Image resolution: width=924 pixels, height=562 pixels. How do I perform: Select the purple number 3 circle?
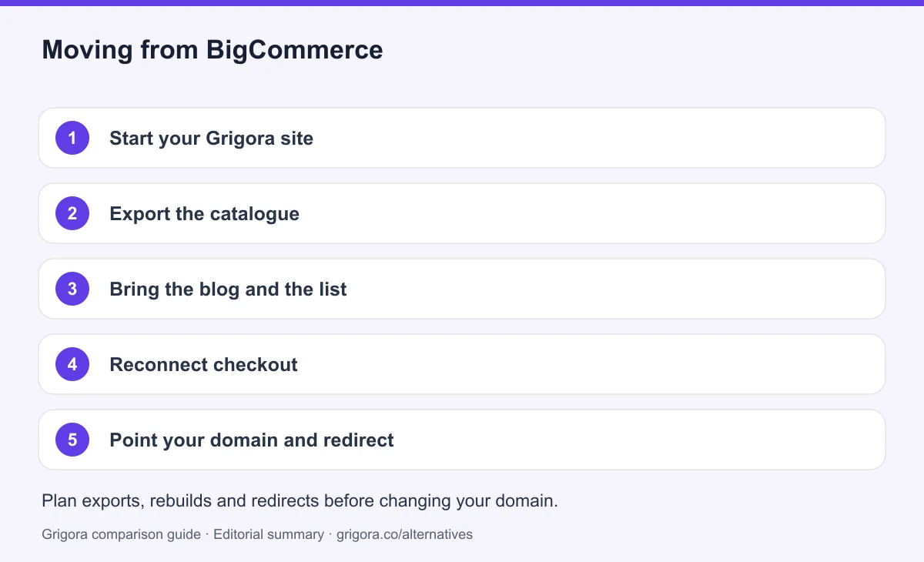[72, 289]
